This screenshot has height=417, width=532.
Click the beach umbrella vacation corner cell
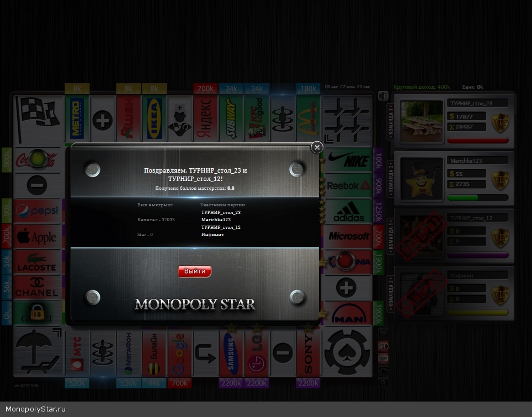click(x=39, y=352)
